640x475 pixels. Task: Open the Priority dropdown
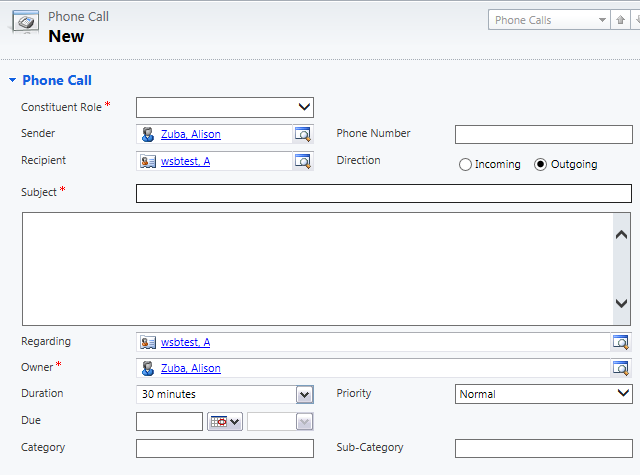pyautogui.click(x=622, y=394)
